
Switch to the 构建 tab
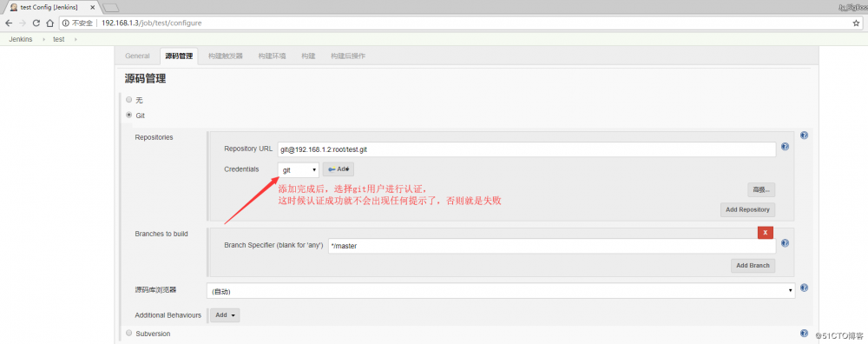click(308, 56)
